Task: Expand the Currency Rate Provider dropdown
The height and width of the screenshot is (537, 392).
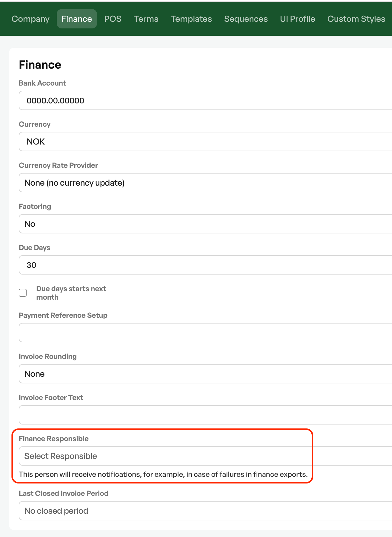Action: point(205,183)
